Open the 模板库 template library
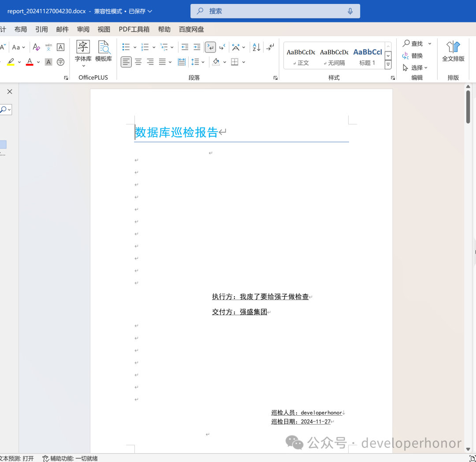This screenshot has width=476, height=462. pos(104,52)
